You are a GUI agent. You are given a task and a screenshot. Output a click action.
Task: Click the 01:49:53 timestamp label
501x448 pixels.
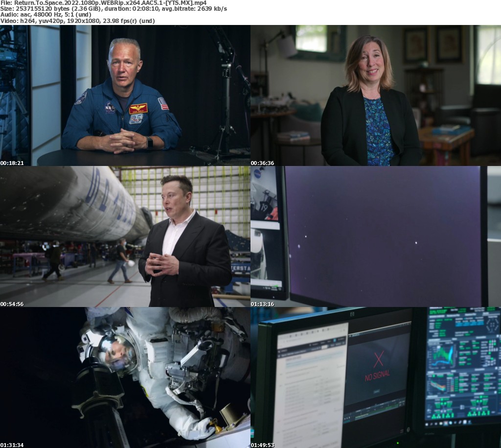point(262,445)
